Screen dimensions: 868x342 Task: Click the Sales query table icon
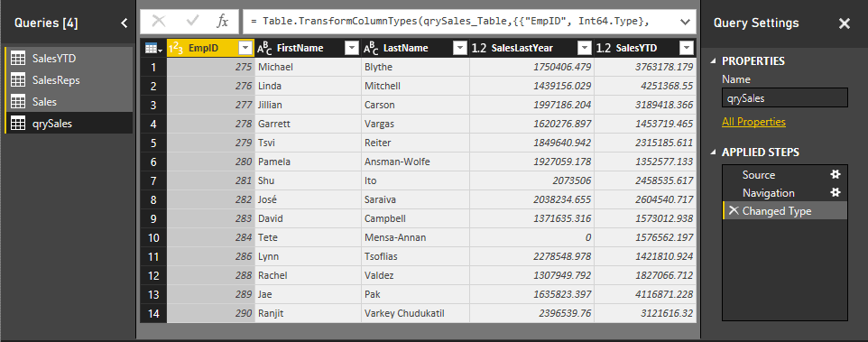pyautogui.click(x=18, y=102)
